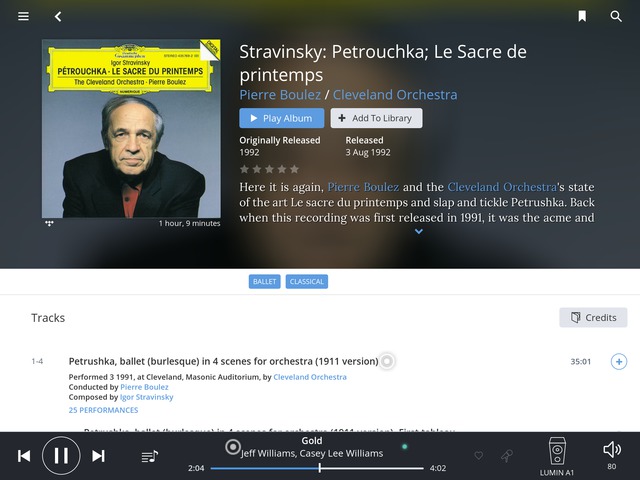Open the hamburger navigation menu
This screenshot has width=640, height=480.
[x=23, y=16]
